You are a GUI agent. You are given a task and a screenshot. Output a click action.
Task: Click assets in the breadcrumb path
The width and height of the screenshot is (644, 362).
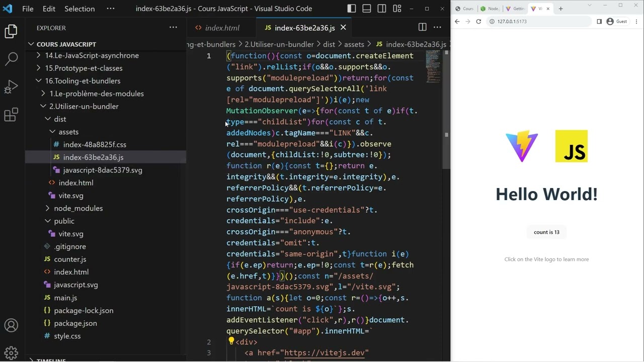354,44
